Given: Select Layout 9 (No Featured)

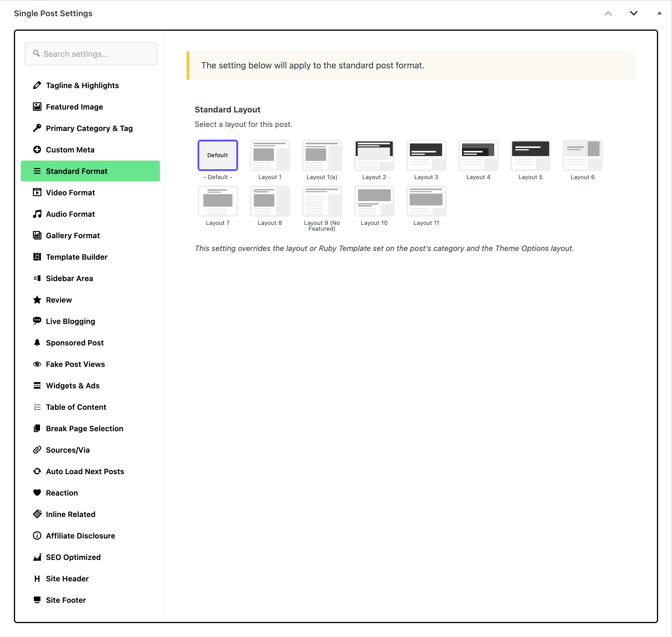Looking at the screenshot, I should click(322, 201).
